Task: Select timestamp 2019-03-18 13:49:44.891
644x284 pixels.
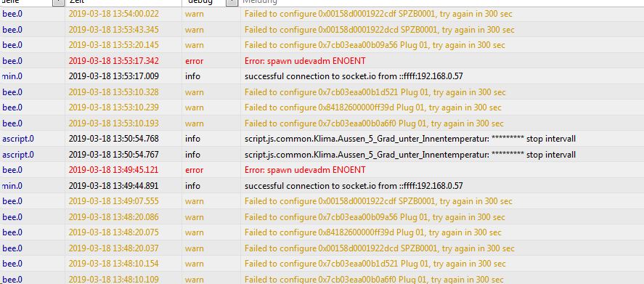Action: (x=113, y=186)
